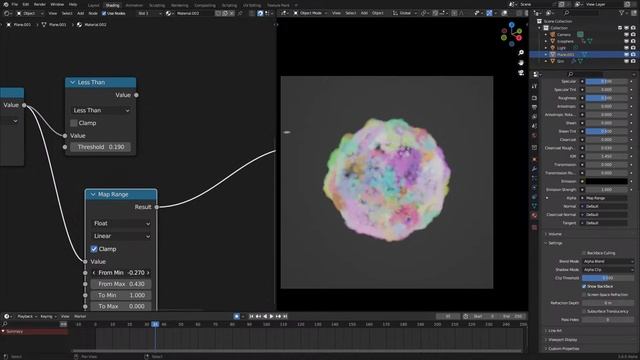This screenshot has width=640, height=360.
Task: Uncheck the Show Backface checkbox
Action: click(584, 286)
